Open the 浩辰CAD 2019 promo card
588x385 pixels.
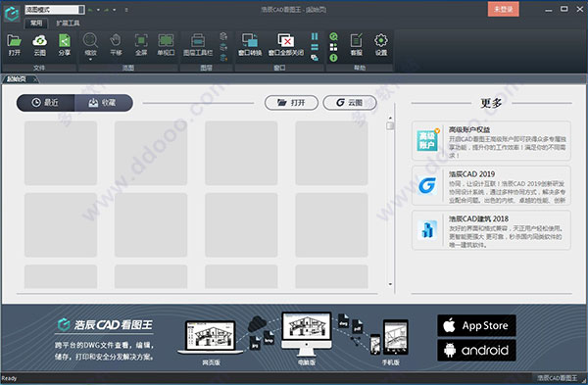click(x=491, y=185)
